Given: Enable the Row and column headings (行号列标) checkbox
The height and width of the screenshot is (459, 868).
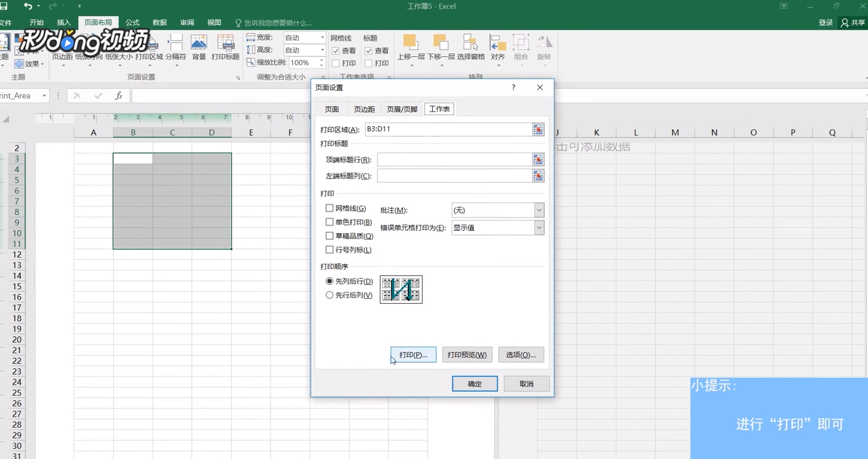Looking at the screenshot, I should (330, 250).
